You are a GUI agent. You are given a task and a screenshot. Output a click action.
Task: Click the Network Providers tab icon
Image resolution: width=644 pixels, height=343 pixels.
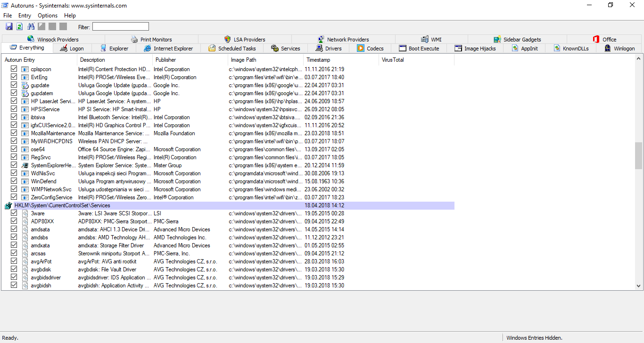pyautogui.click(x=321, y=39)
